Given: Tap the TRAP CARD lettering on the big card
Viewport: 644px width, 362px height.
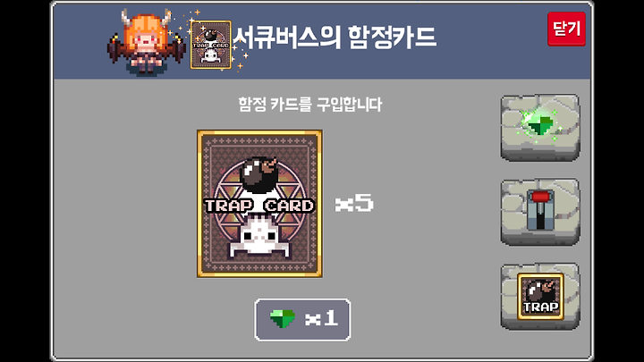Looking at the screenshot, I should tap(259, 206).
